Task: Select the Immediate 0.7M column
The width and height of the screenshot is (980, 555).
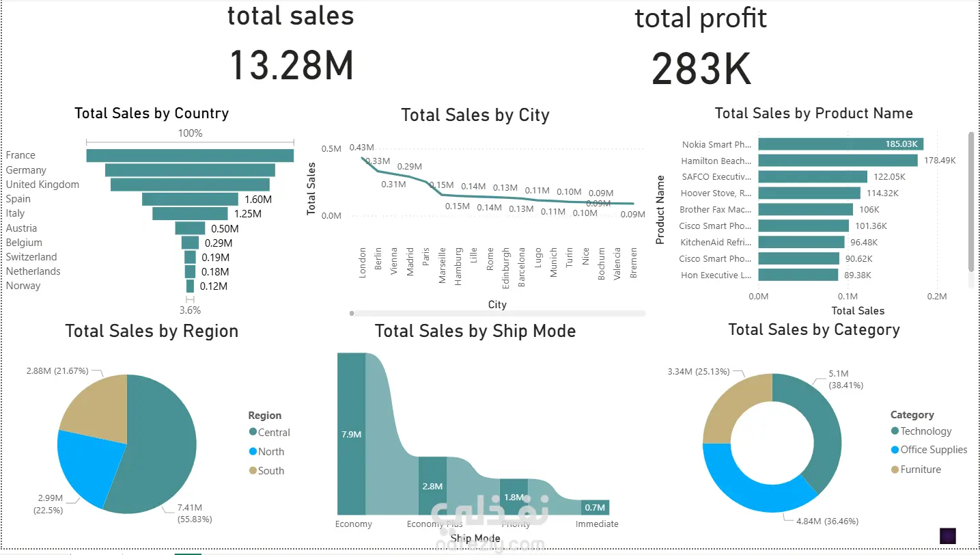Action: pos(595,507)
